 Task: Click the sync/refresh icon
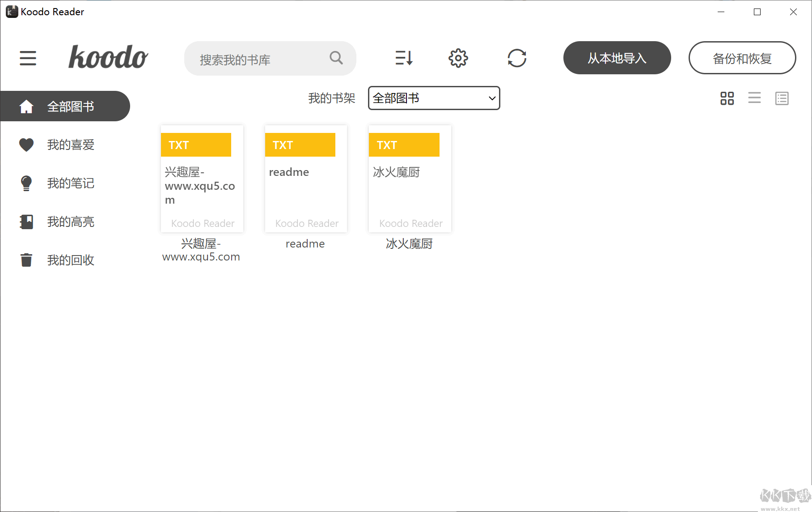517,58
